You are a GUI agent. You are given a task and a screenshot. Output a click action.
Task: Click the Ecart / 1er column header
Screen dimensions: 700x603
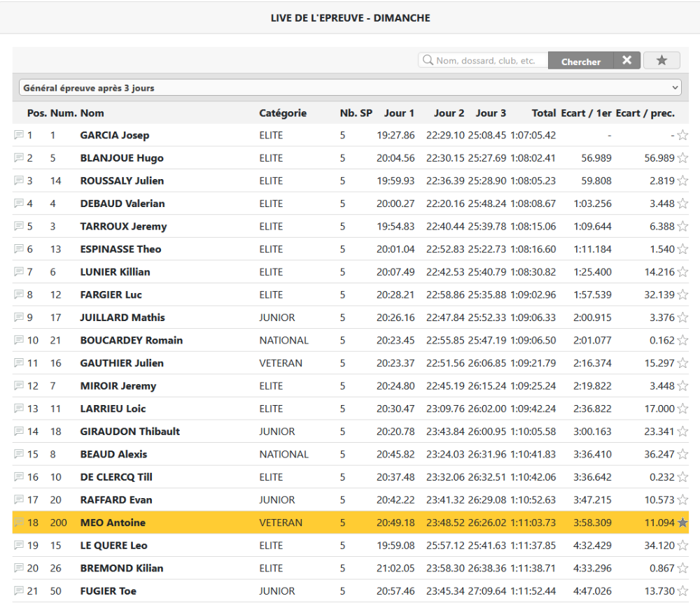point(586,113)
